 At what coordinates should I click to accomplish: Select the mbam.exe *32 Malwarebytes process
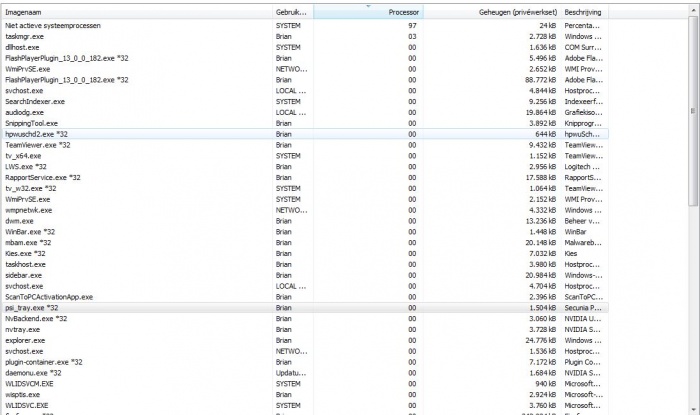point(305,243)
